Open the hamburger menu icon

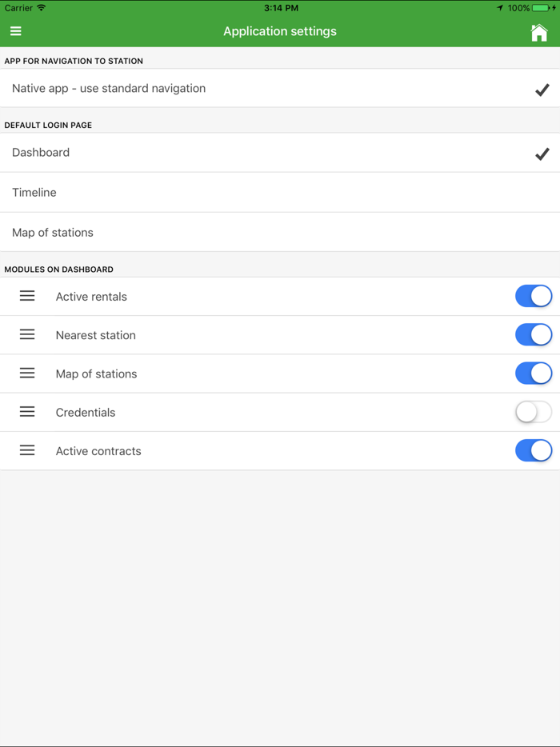(16, 32)
